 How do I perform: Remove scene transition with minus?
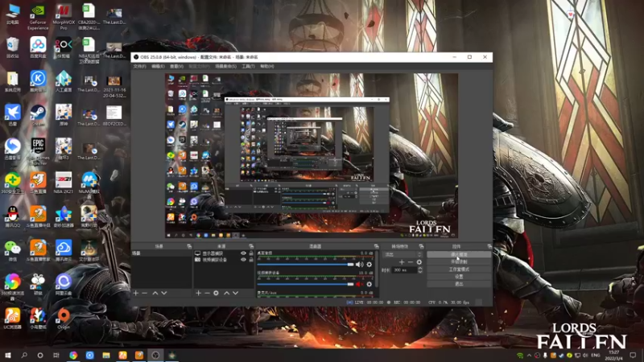411,262
